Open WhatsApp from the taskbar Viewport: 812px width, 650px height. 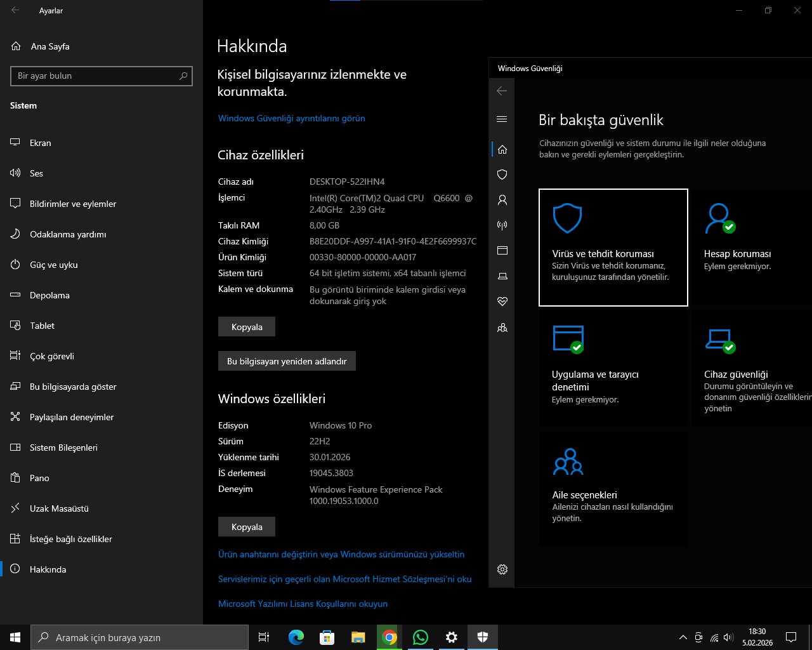[x=421, y=637]
